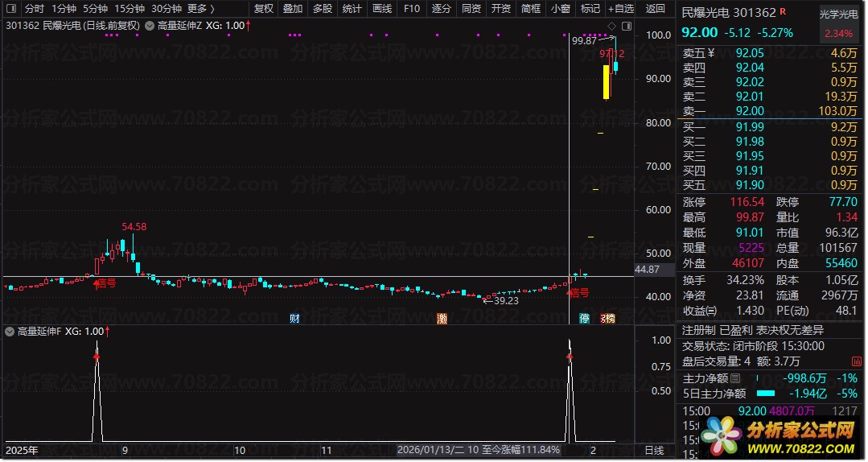Click the 开资 toolbar button

tap(501, 8)
